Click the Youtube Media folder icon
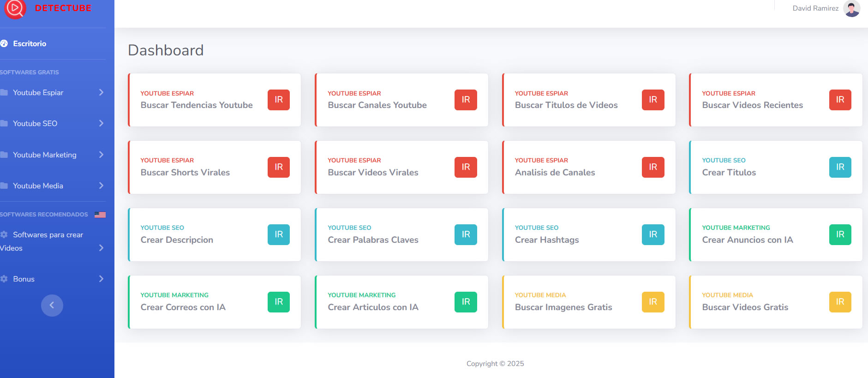 click(x=4, y=186)
